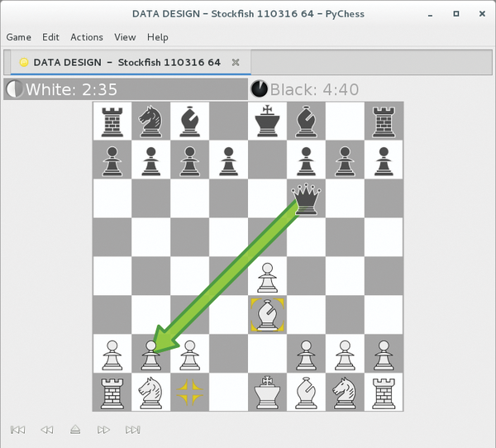The width and height of the screenshot is (496, 448).
Task: Close the PyChess window
Action: pyautogui.click(x=482, y=13)
